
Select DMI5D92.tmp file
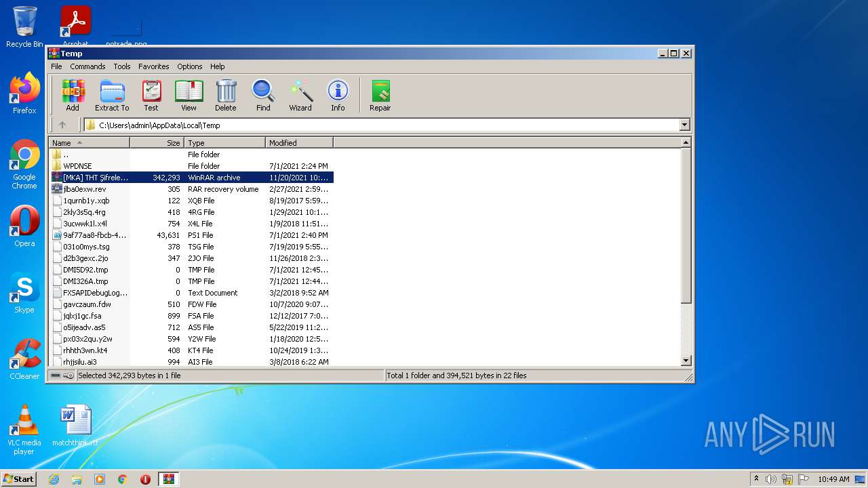191,270
